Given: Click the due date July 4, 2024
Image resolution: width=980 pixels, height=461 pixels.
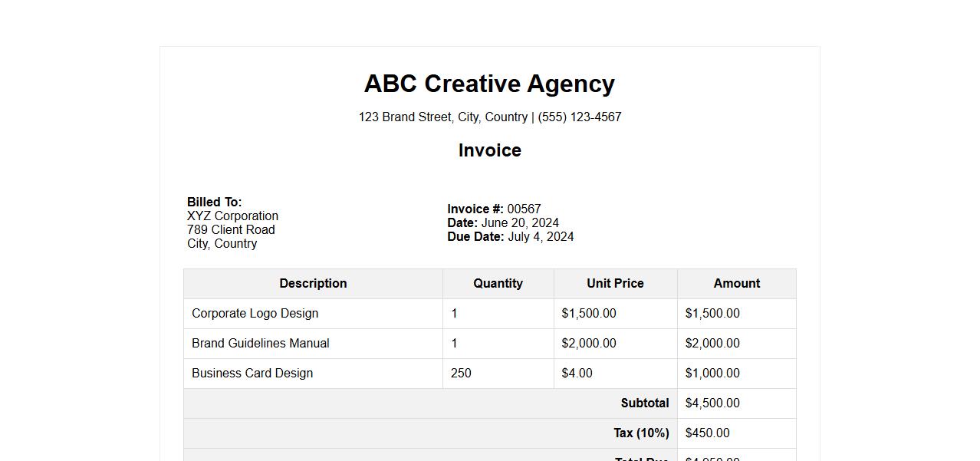Looking at the screenshot, I should [540, 237].
